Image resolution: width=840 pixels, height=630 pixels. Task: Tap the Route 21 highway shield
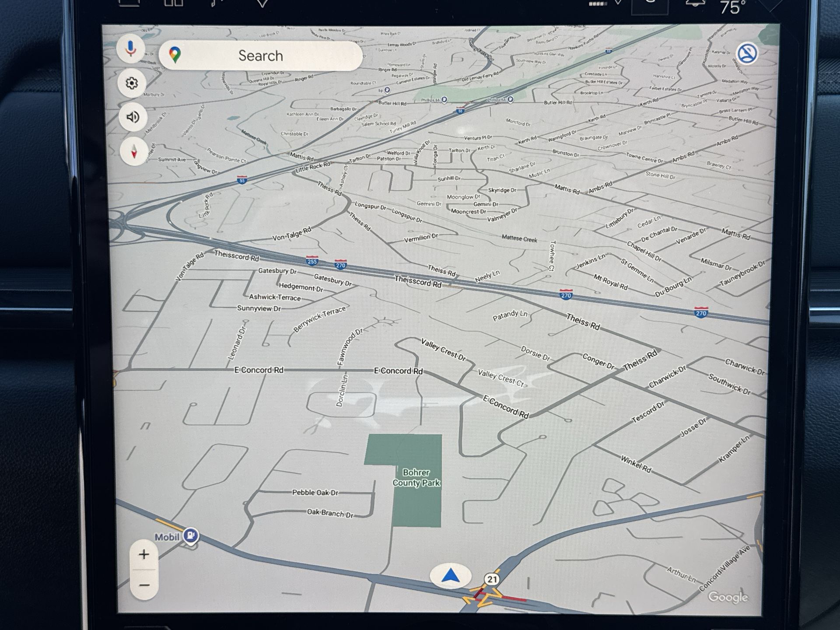(492, 579)
